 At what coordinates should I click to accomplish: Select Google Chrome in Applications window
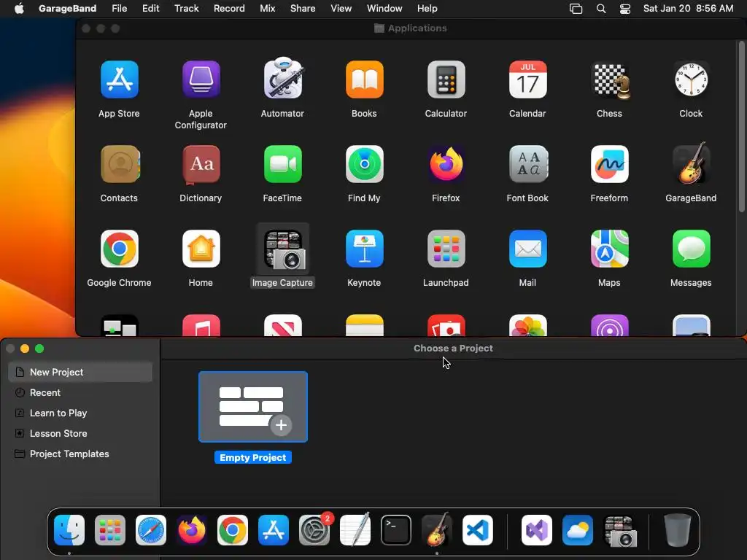pyautogui.click(x=120, y=249)
